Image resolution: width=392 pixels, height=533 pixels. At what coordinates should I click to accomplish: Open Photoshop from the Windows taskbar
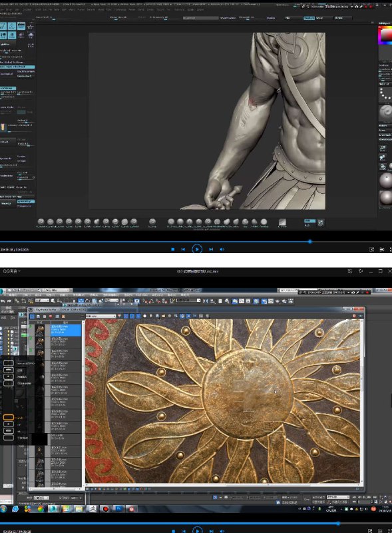click(118, 509)
